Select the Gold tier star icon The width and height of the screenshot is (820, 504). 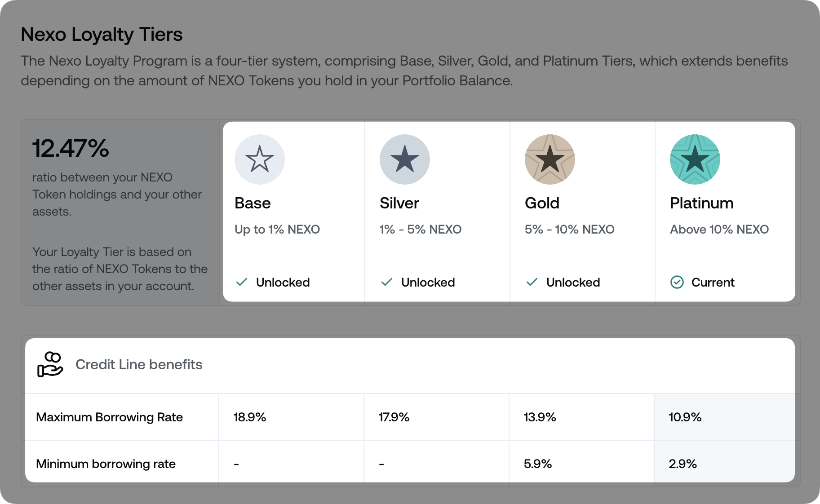pos(550,159)
